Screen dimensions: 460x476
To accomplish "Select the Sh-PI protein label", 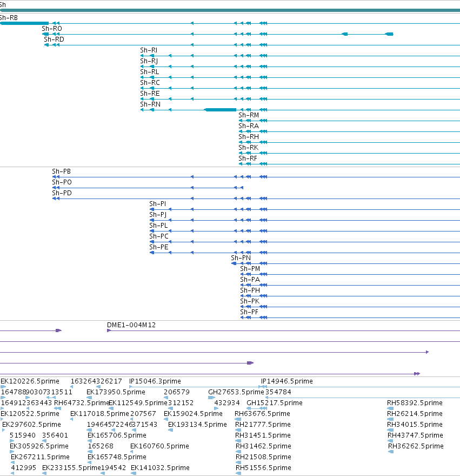I will [x=158, y=204].
